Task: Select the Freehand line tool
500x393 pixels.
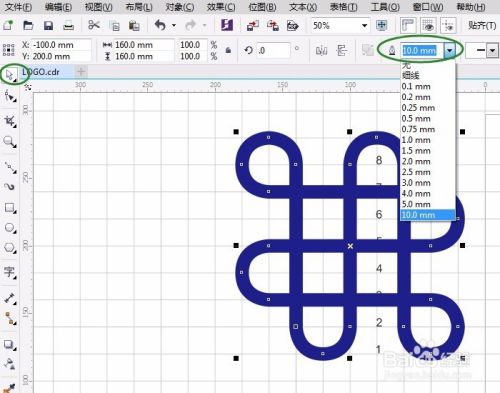Action: coord(10,168)
